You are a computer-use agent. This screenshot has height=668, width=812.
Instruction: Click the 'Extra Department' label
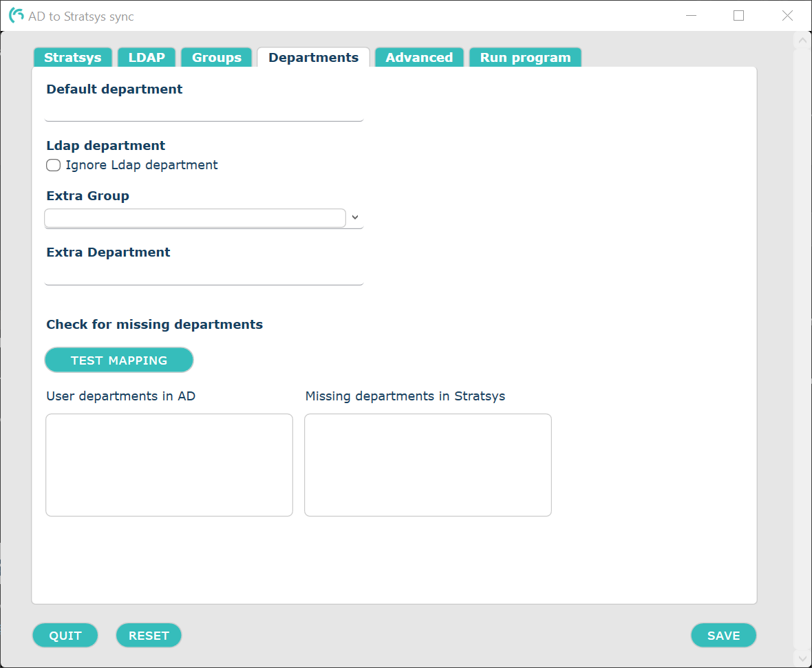point(108,252)
